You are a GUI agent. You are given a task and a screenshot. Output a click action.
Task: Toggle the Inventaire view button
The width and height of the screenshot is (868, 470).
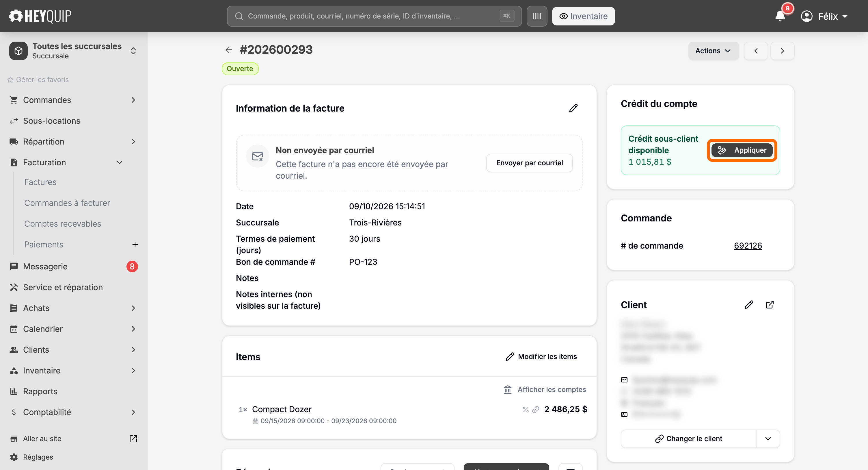pos(583,16)
